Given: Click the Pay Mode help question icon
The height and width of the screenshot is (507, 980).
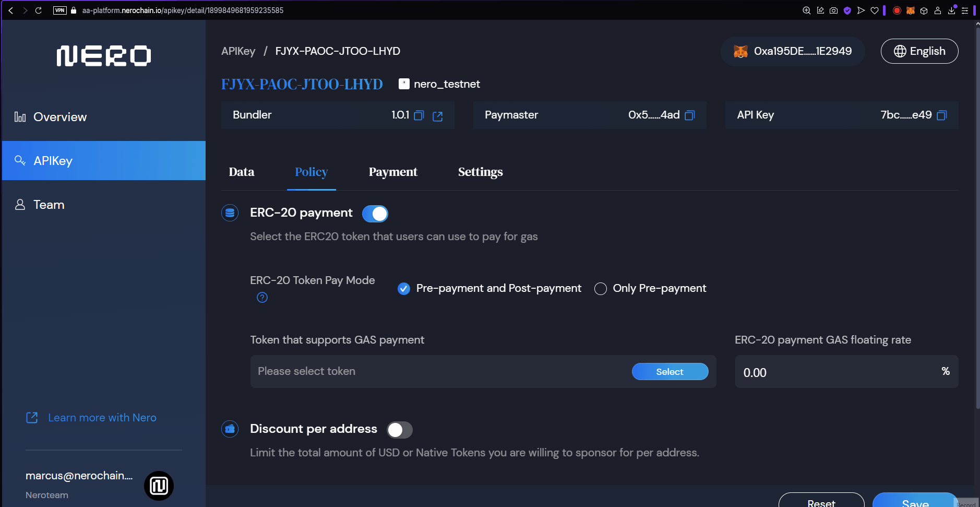Looking at the screenshot, I should 262,298.
